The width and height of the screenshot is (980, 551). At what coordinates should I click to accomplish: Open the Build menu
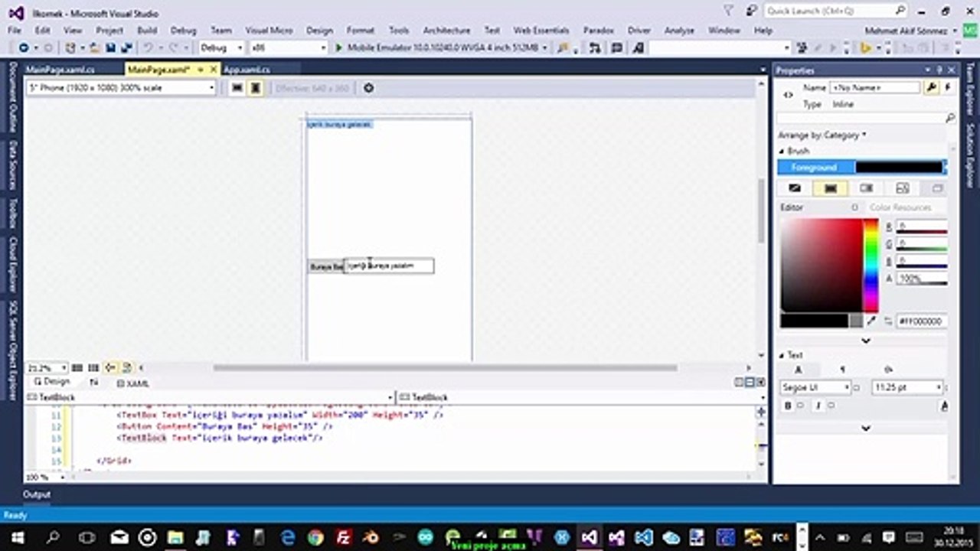147,30
